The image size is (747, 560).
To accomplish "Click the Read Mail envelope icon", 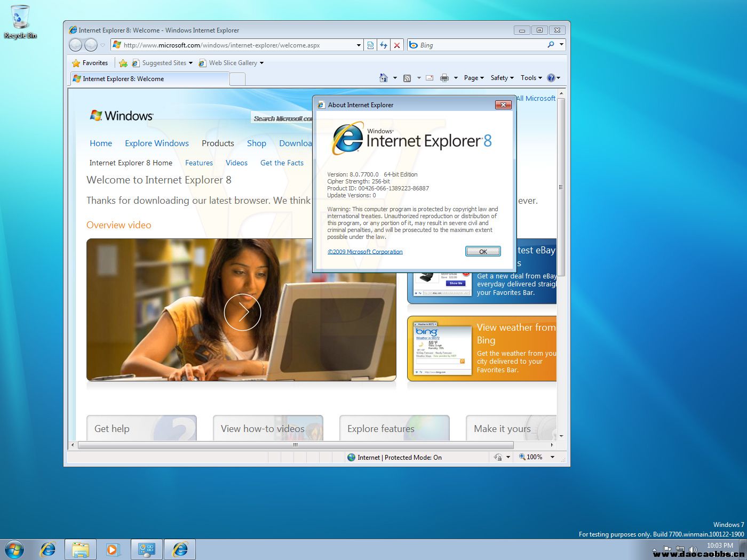I will pos(430,78).
